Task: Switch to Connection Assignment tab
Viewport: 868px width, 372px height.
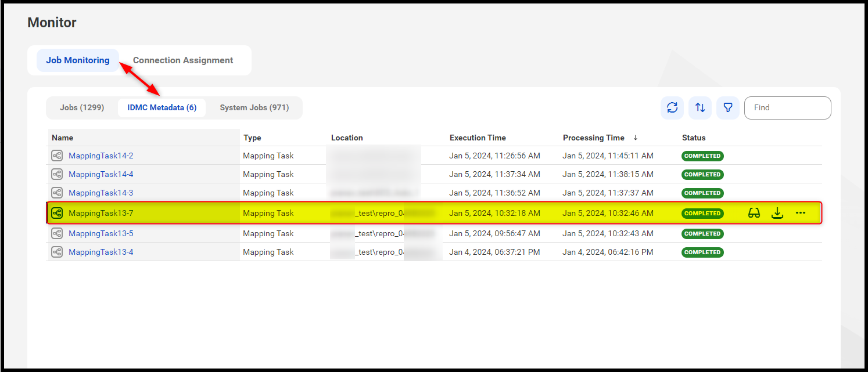Action: pyautogui.click(x=183, y=60)
